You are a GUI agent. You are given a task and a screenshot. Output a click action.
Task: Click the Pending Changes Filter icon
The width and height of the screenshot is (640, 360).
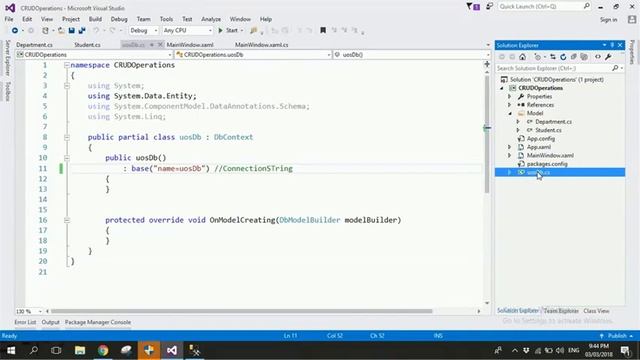[x=538, y=57]
